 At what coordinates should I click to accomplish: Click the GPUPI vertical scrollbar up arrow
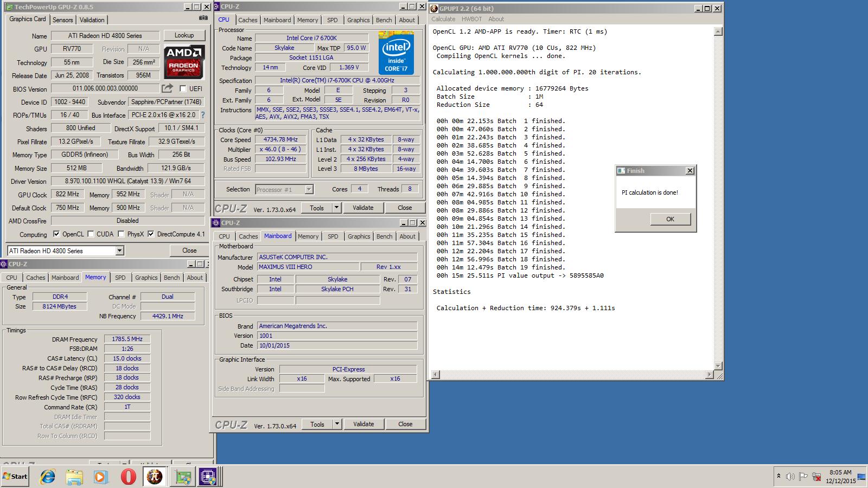718,31
